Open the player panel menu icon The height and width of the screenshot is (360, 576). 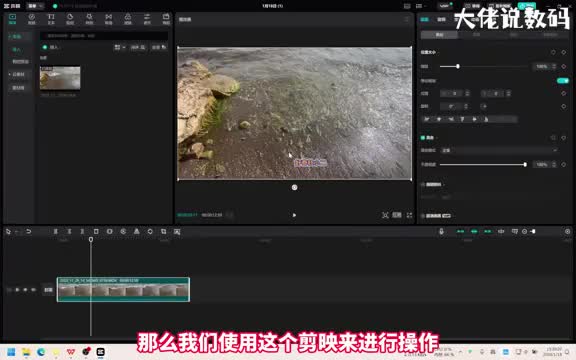click(x=406, y=19)
